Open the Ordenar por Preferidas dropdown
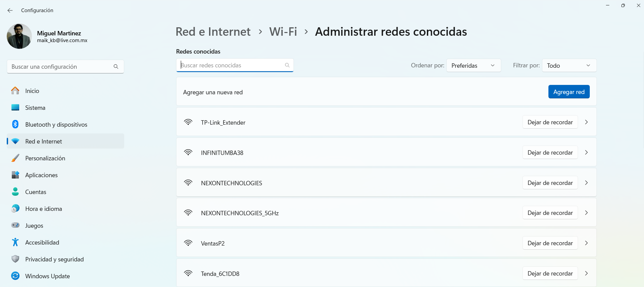644x287 pixels. pyautogui.click(x=474, y=65)
